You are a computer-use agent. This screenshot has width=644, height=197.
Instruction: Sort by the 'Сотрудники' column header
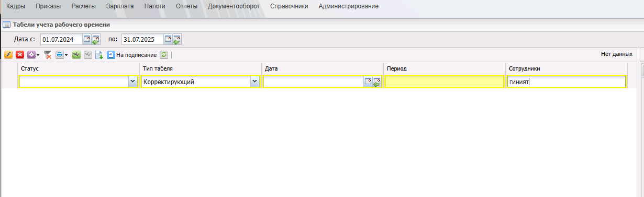(x=567, y=68)
